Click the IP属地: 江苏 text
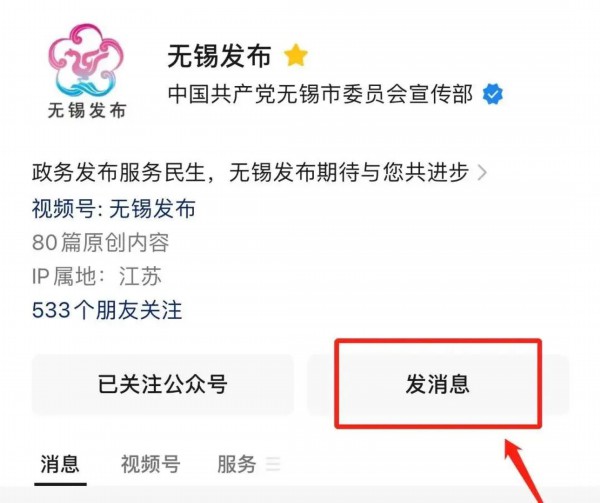 click(97, 276)
